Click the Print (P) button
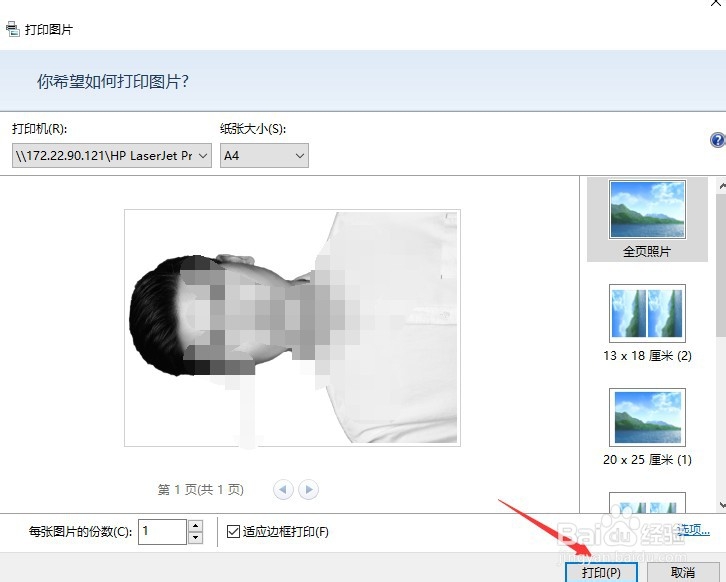The width and height of the screenshot is (726, 582). pyautogui.click(x=601, y=573)
